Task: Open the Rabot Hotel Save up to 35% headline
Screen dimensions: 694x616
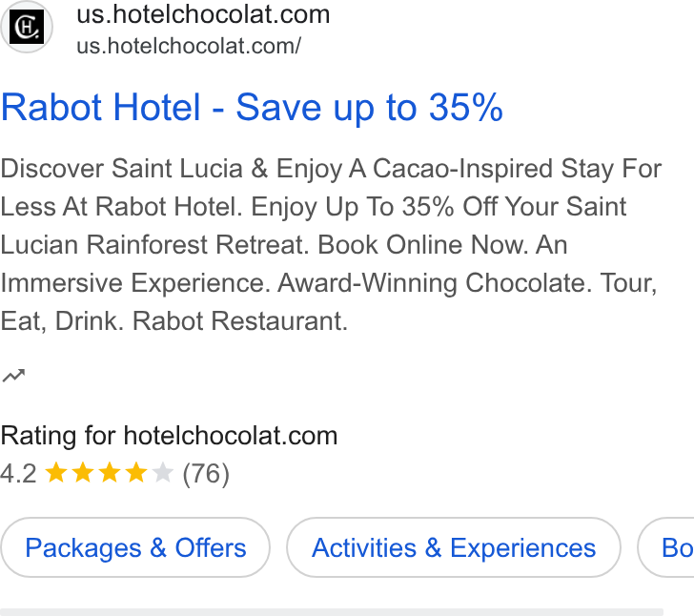Action: click(252, 108)
